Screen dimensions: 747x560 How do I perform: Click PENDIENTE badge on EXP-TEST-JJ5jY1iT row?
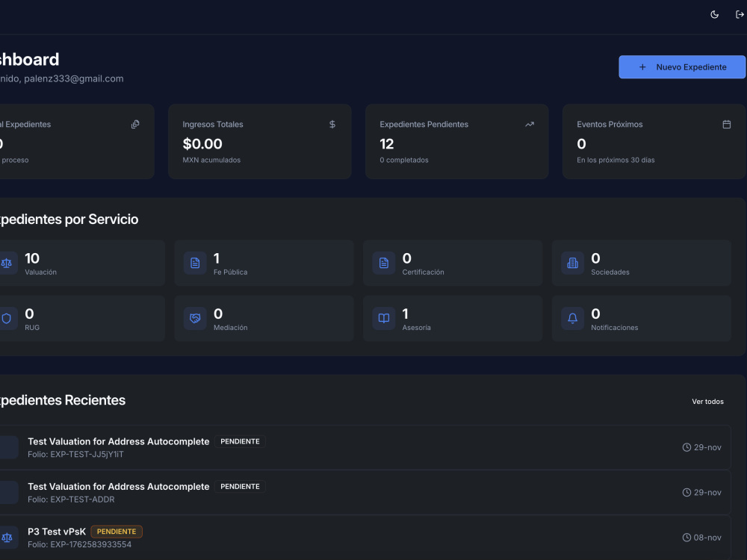coord(240,441)
